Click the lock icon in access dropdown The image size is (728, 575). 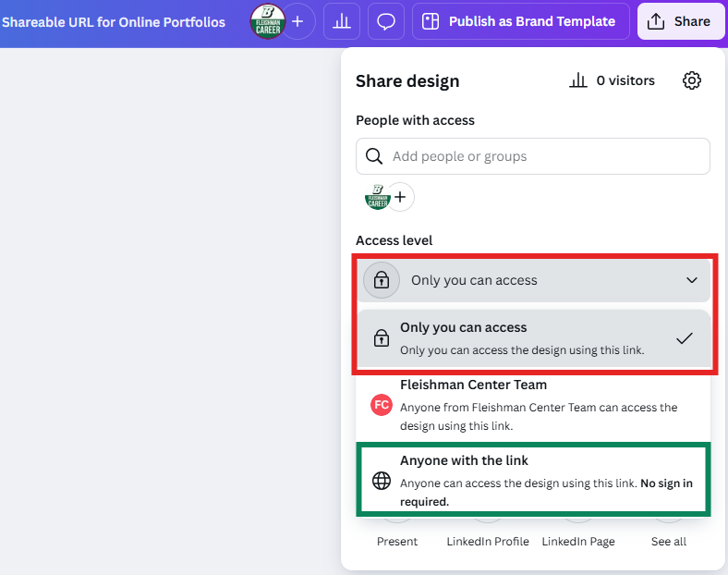click(382, 280)
